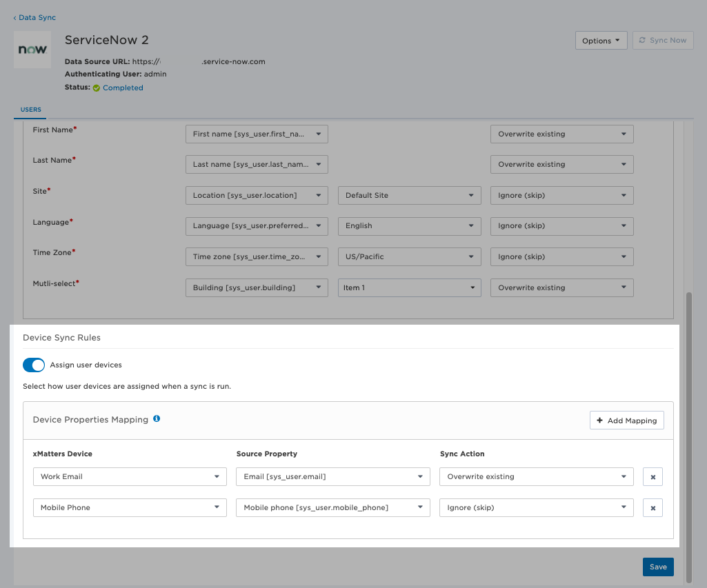Open the Work Email device dropdown
Image resolution: width=707 pixels, height=588 pixels.
coord(130,477)
